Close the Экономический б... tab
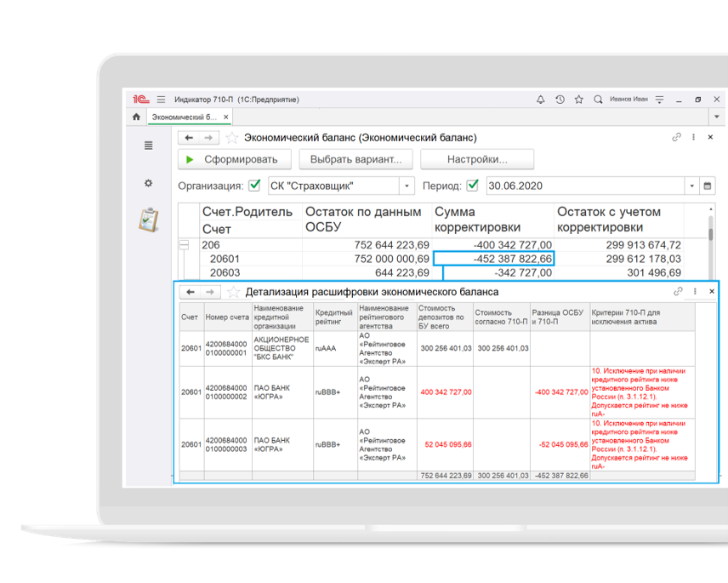Viewport: 728px width, 583px height. tap(226, 117)
